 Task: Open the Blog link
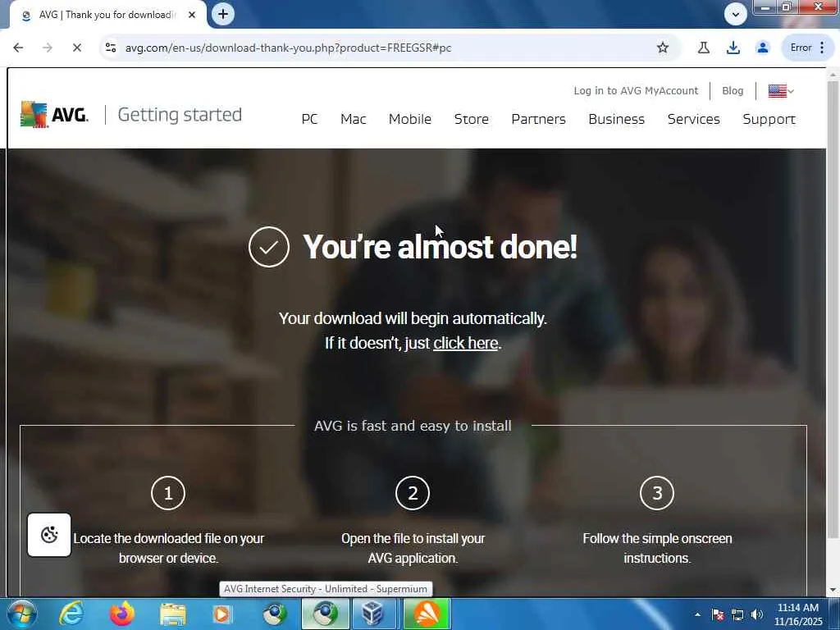coord(733,90)
